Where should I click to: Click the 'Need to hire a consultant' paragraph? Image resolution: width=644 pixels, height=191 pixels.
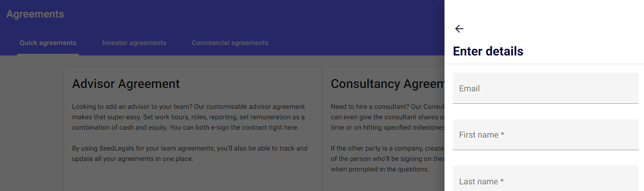(387, 117)
